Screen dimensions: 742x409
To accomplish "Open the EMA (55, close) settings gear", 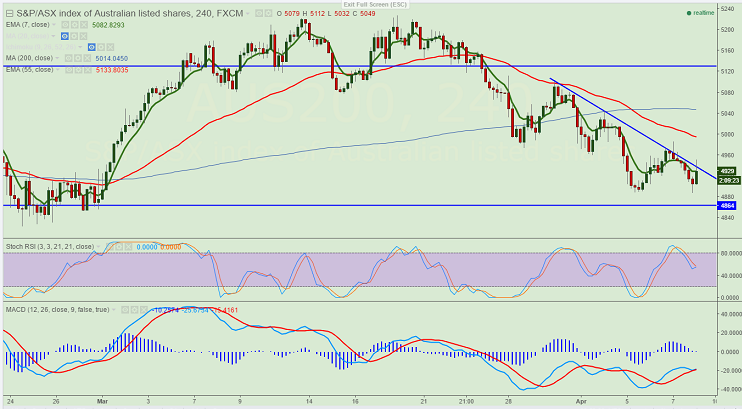I will (78, 70).
